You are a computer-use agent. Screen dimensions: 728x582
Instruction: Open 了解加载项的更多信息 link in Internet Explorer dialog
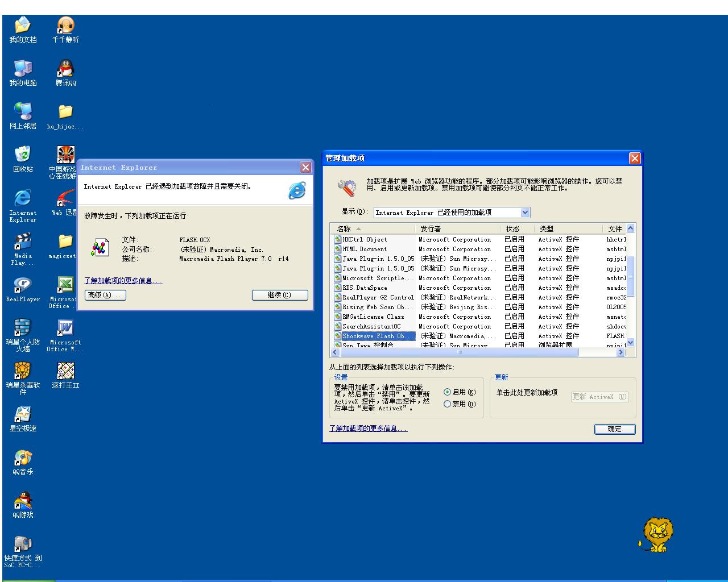pos(123,281)
